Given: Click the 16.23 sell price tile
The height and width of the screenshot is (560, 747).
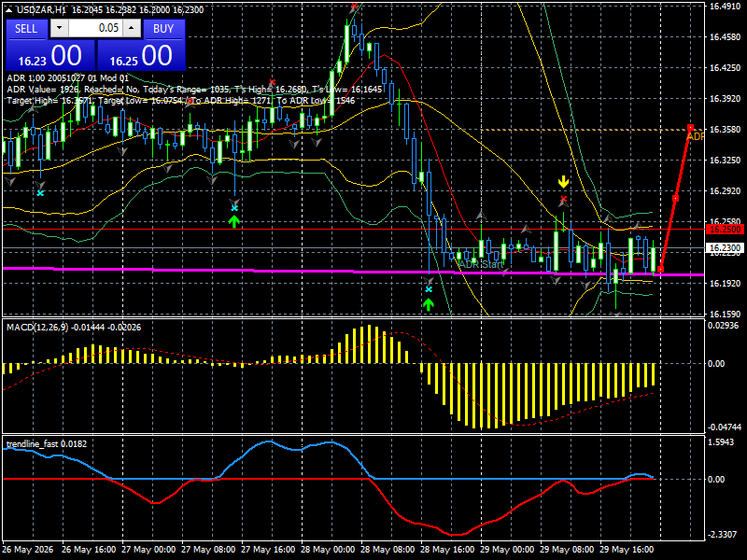Looking at the screenshot, I should coord(50,55).
